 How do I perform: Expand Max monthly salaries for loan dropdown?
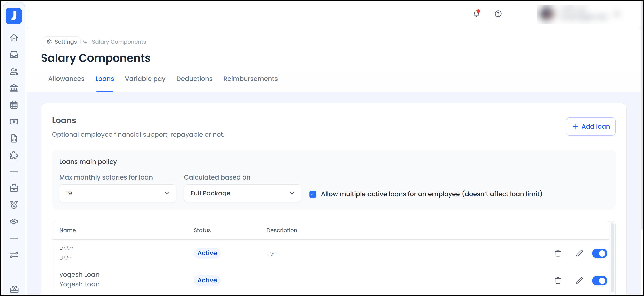click(118, 193)
